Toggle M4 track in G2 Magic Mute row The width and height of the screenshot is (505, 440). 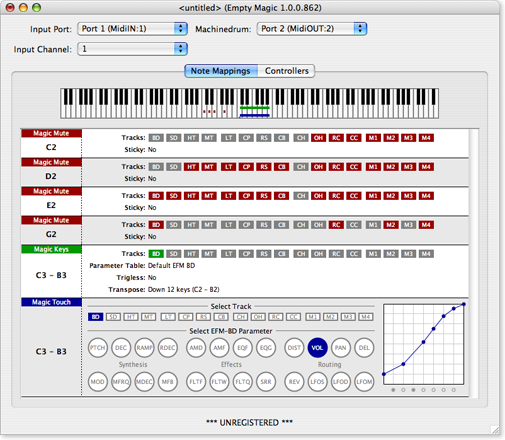(426, 225)
